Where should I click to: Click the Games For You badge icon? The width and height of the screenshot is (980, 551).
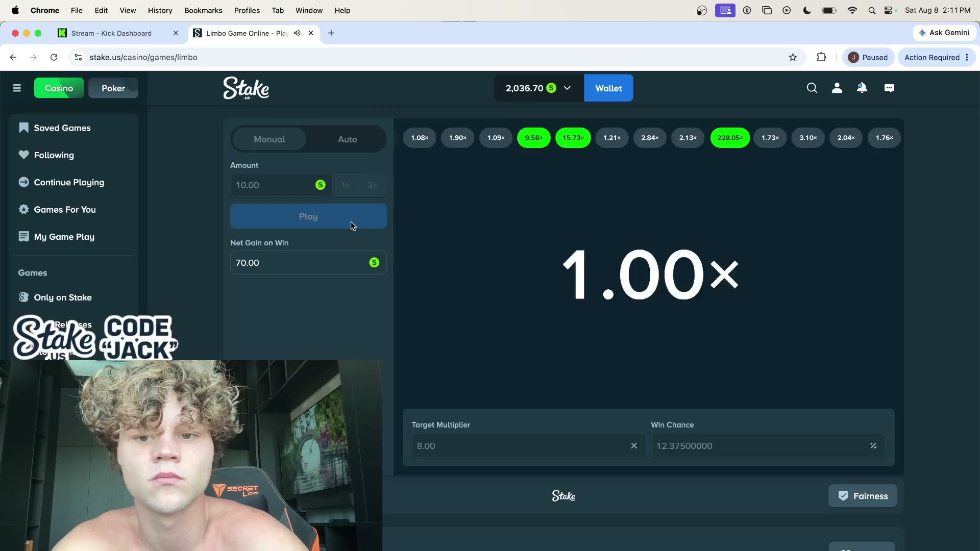[23, 209]
